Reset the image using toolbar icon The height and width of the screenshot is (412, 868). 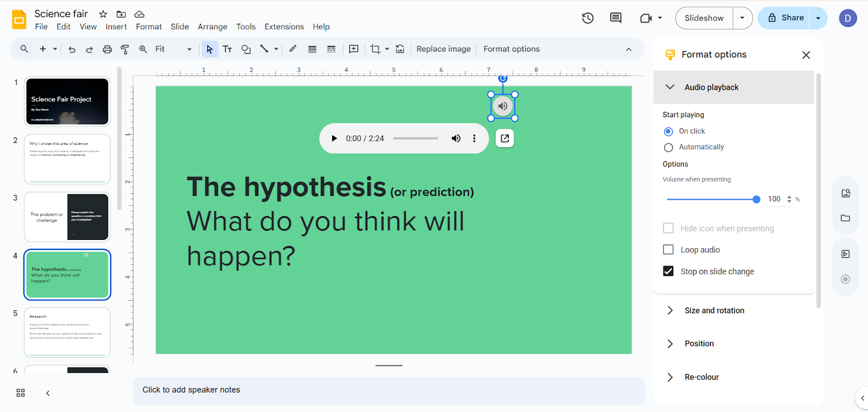pos(400,49)
